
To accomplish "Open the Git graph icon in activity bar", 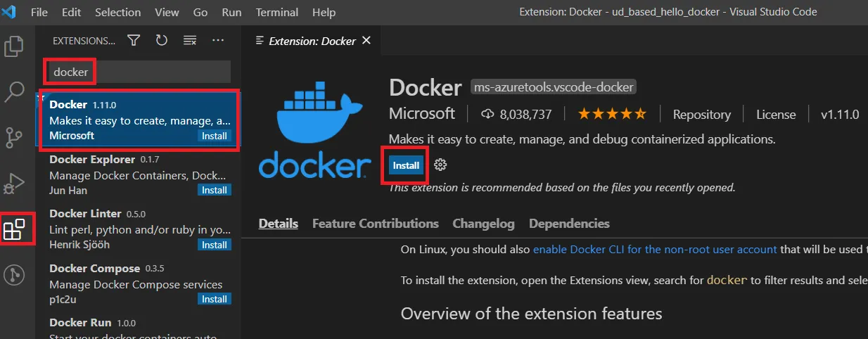I will (x=15, y=275).
